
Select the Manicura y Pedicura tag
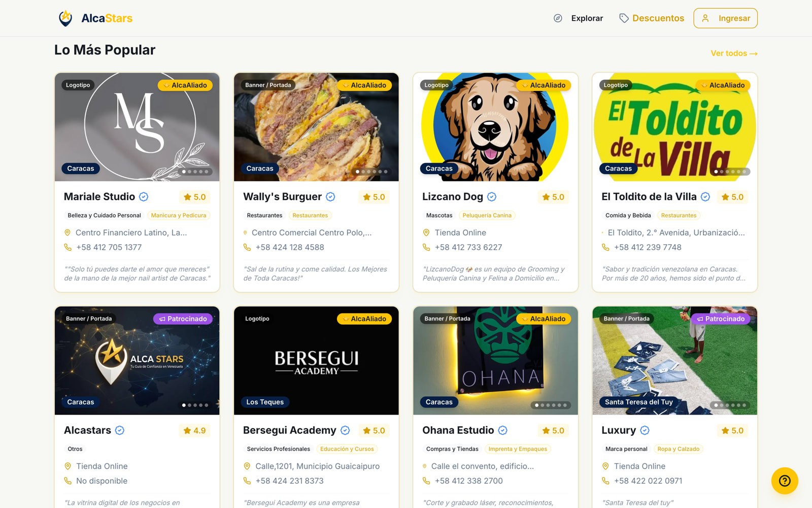(179, 215)
